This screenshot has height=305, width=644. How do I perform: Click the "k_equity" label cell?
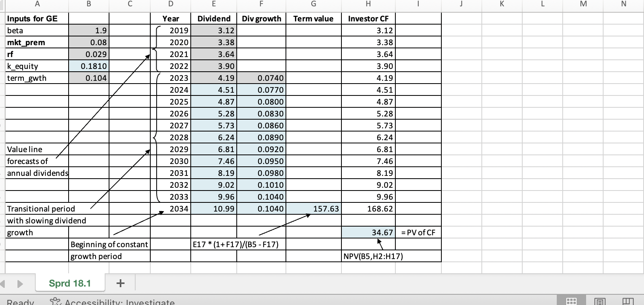[x=37, y=66]
